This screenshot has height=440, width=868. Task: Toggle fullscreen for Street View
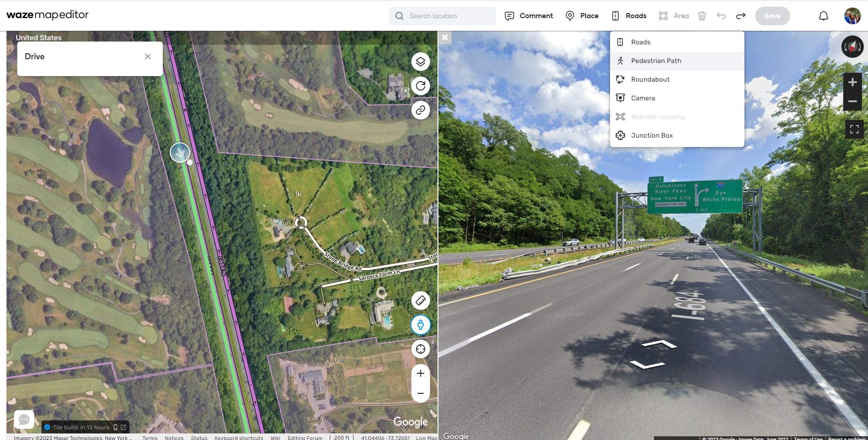coord(854,129)
